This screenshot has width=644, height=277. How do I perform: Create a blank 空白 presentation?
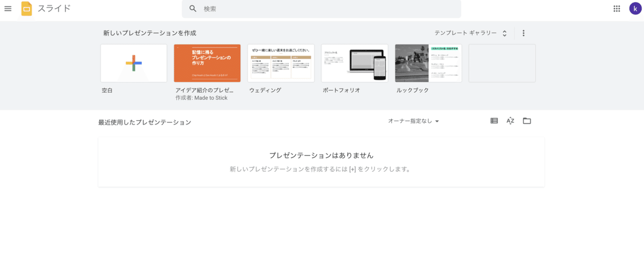134,63
